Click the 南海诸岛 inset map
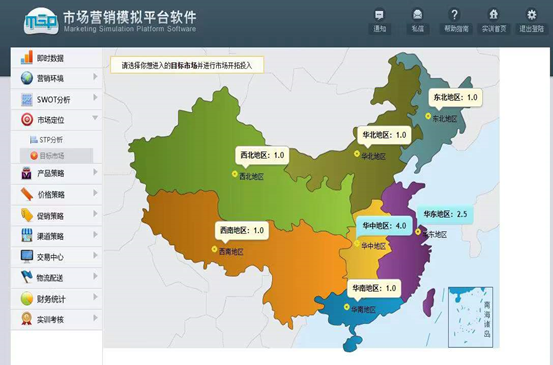 coord(470,317)
